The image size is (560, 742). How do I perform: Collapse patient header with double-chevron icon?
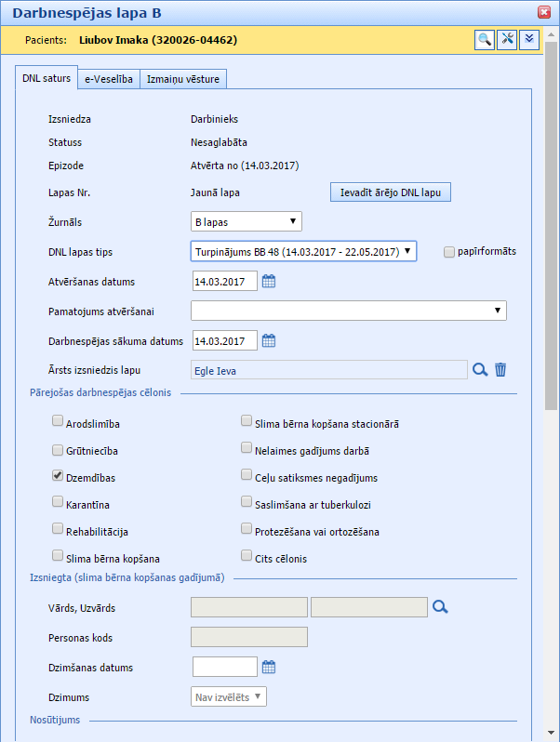click(529, 39)
